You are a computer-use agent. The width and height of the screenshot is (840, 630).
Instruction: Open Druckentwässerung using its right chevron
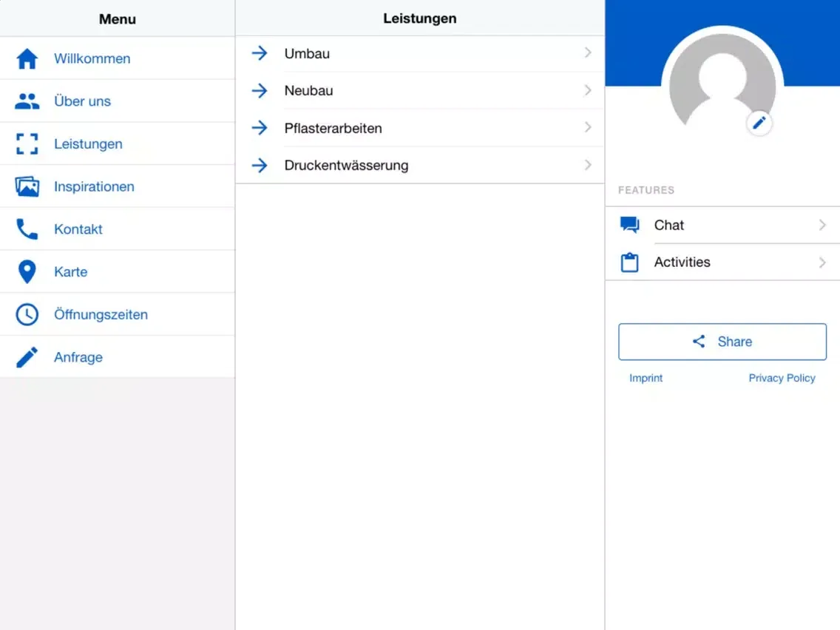tap(588, 165)
